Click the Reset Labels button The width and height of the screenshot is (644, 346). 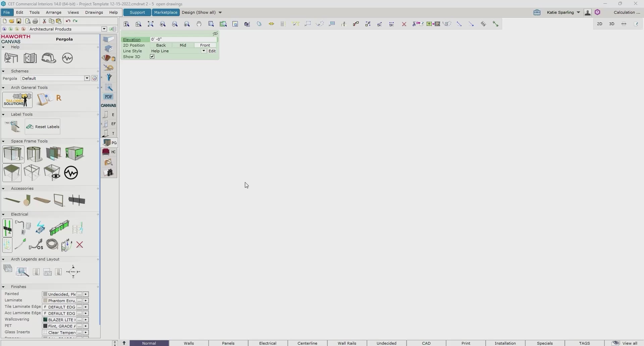pyautogui.click(x=43, y=127)
